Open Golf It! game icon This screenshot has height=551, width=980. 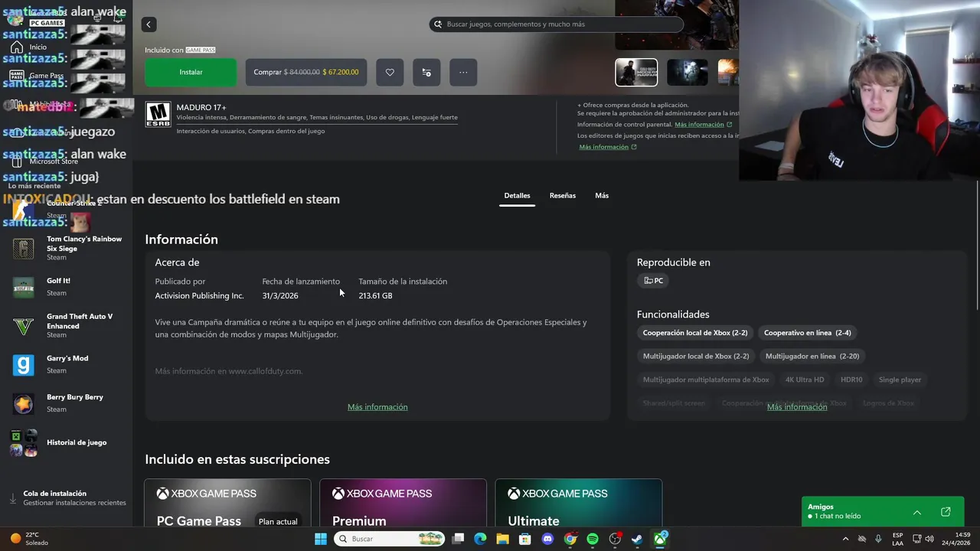23,287
